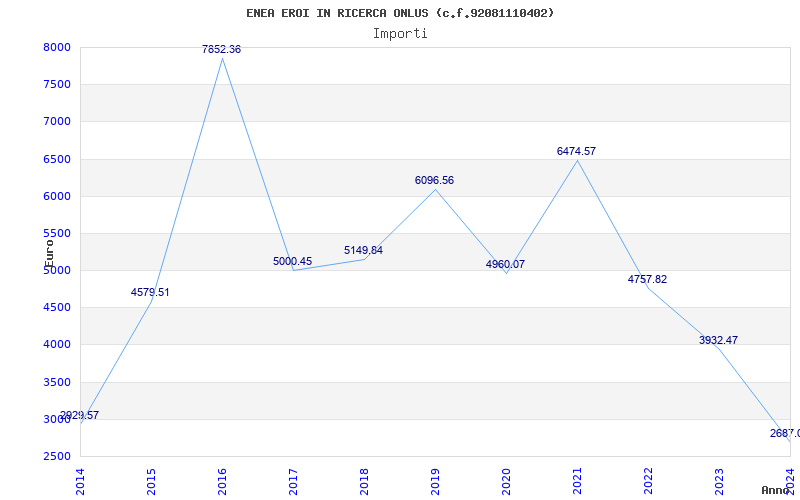Click the Euro axis label

49,253
